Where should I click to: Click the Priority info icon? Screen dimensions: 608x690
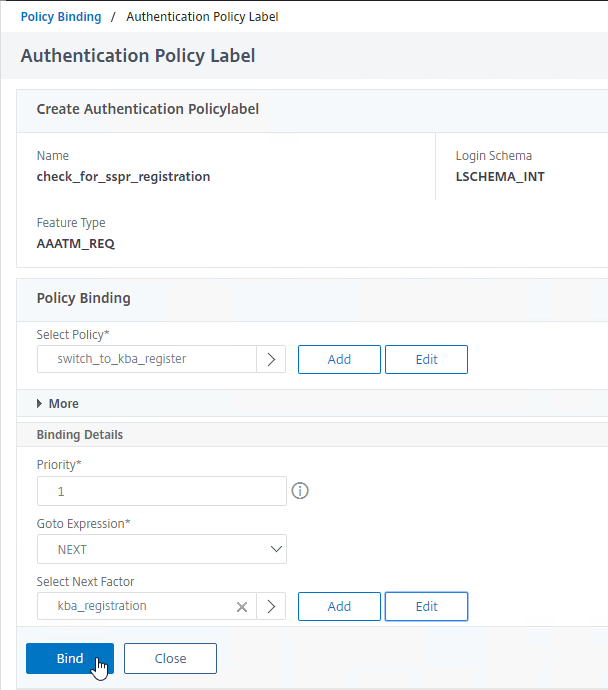(300, 491)
